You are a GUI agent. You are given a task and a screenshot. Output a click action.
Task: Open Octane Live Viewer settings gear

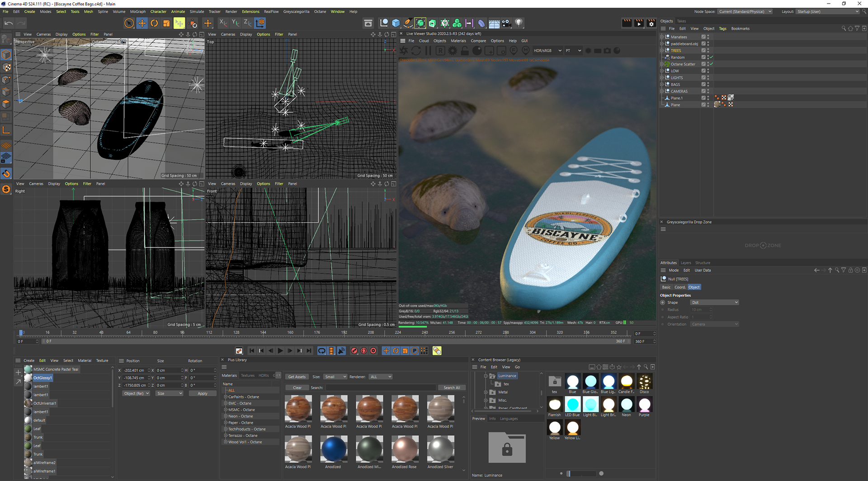453,51
